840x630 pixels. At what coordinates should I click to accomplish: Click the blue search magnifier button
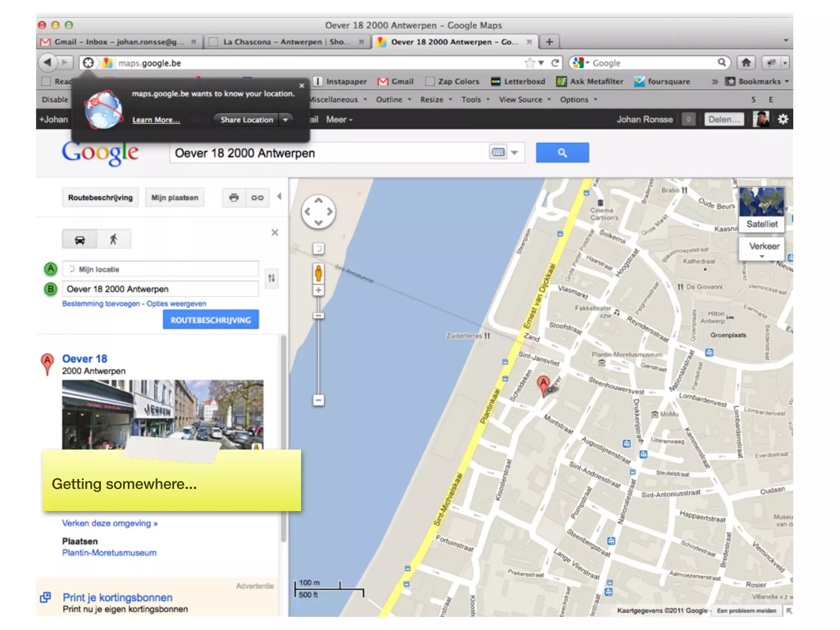(562, 153)
